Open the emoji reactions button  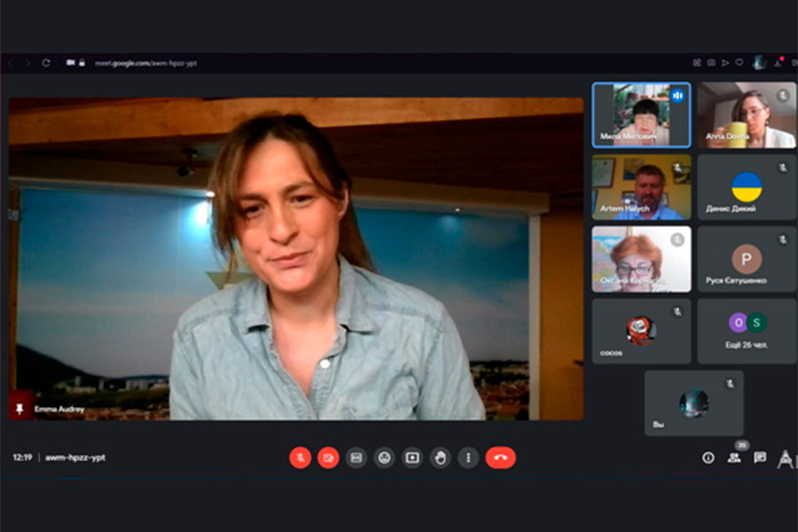click(x=384, y=458)
